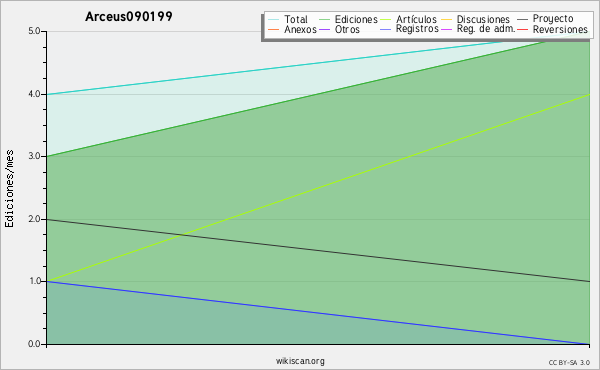The width and height of the screenshot is (600, 370).
Task: Click the cyan Total legend color line
Action: 274,19
